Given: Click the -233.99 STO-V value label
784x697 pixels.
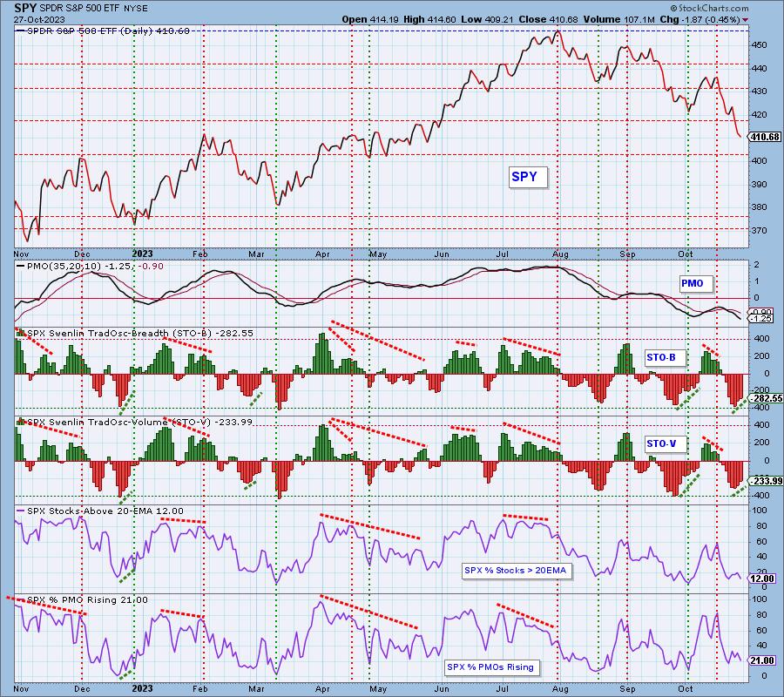Looking at the screenshot, I should (765, 481).
